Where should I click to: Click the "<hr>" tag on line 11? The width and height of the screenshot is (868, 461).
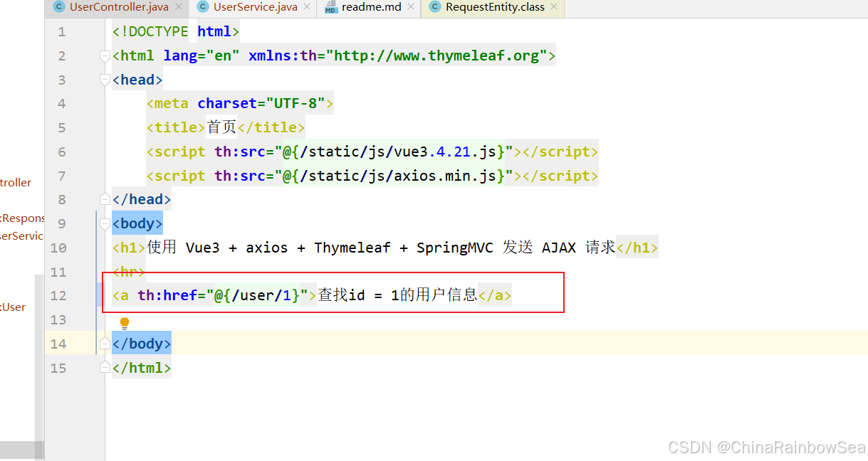click(x=129, y=272)
